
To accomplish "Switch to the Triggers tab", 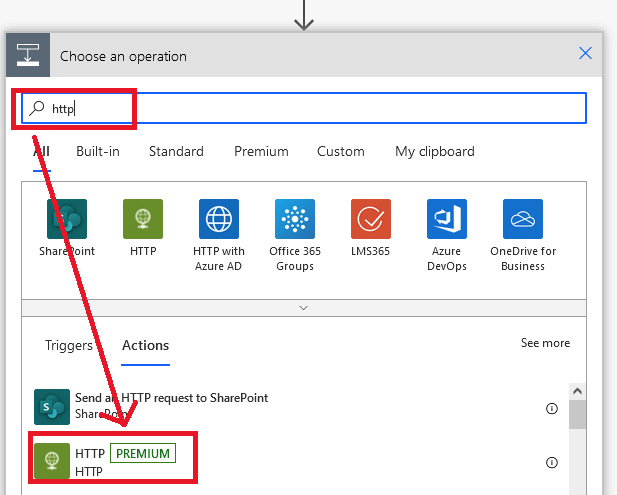I will pos(69,346).
